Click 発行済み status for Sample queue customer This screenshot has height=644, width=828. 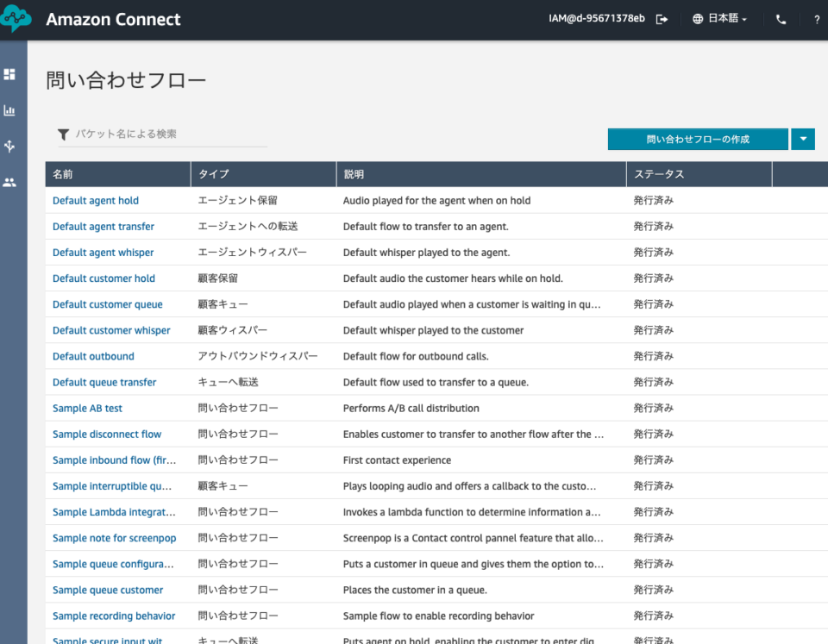click(x=654, y=591)
